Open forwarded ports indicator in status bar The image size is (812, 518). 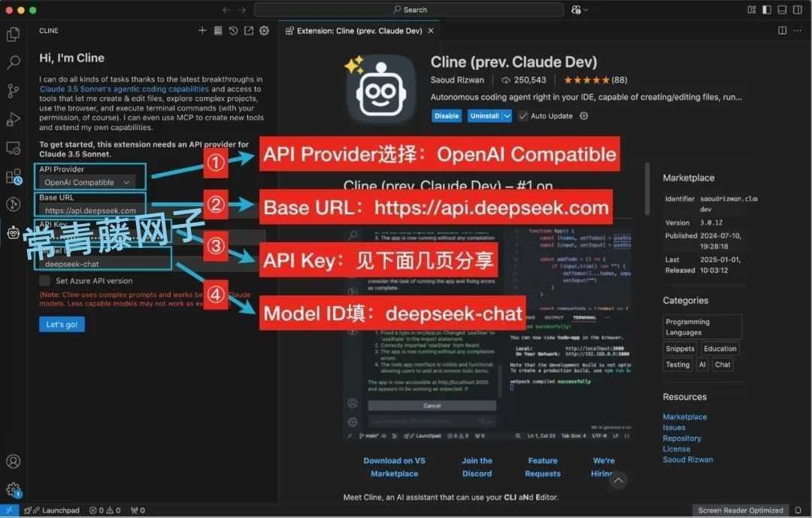(x=138, y=510)
